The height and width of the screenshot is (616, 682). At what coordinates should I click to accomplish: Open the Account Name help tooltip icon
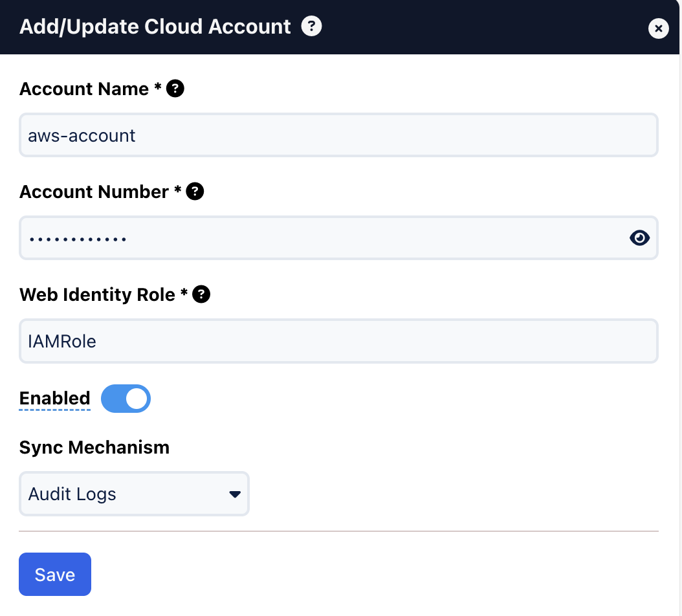coord(175,89)
